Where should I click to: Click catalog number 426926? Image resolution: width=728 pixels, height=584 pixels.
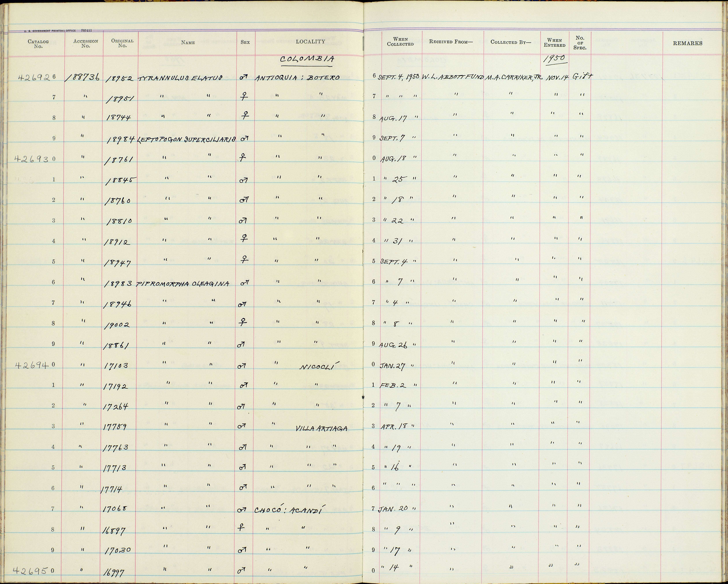pyautogui.click(x=37, y=78)
